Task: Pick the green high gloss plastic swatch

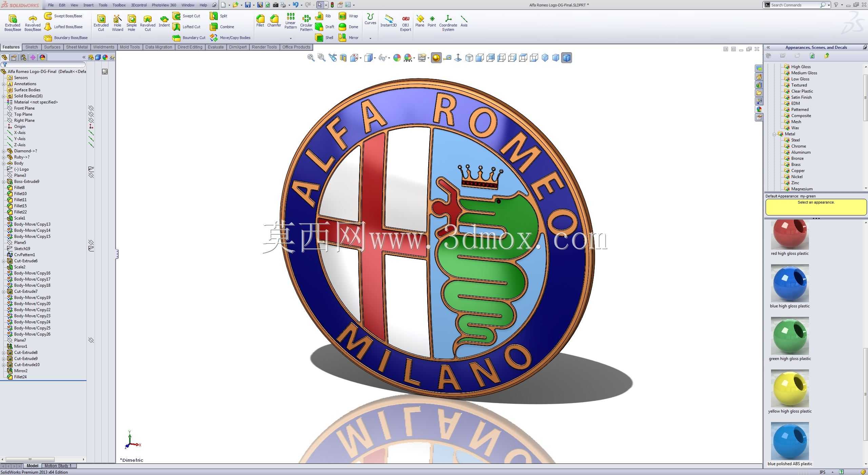Action: coord(790,336)
